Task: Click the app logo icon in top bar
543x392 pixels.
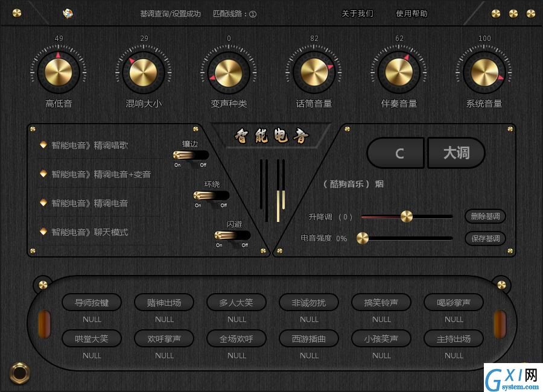Action: coord(68,13)
